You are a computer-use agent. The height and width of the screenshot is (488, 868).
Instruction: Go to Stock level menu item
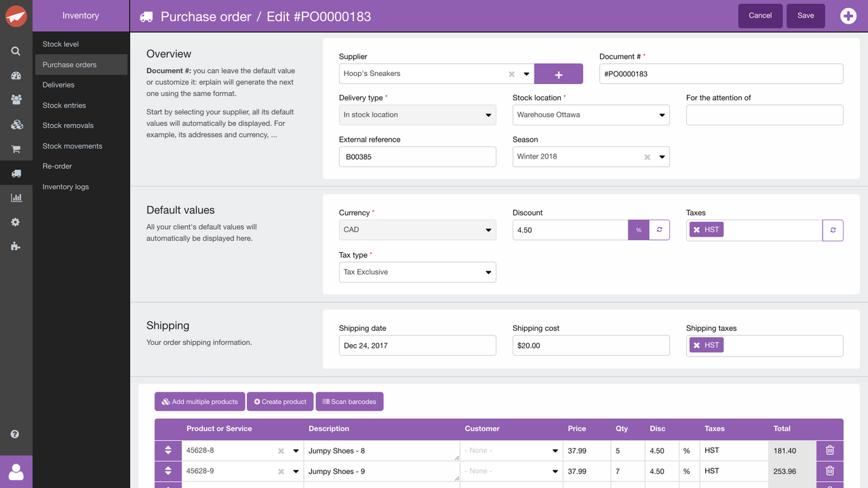[x=61, y=44]
